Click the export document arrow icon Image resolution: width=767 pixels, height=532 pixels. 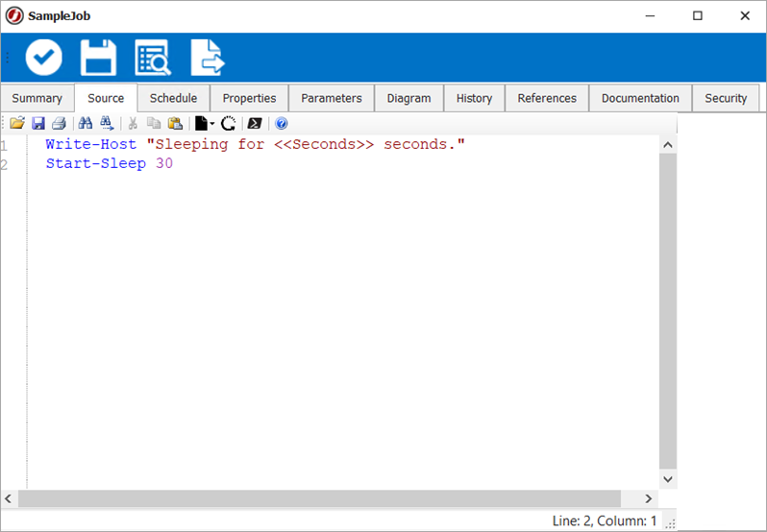(208, 58)
